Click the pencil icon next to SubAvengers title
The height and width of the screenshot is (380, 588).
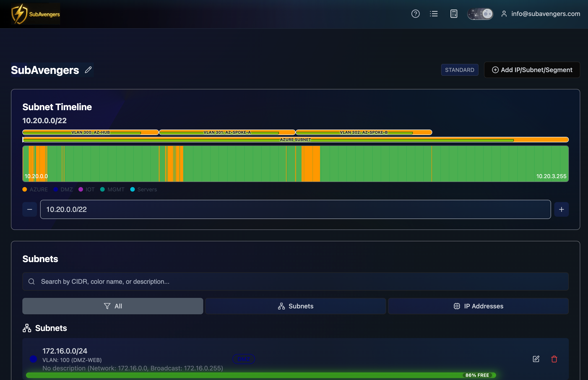tap(88, 70)
